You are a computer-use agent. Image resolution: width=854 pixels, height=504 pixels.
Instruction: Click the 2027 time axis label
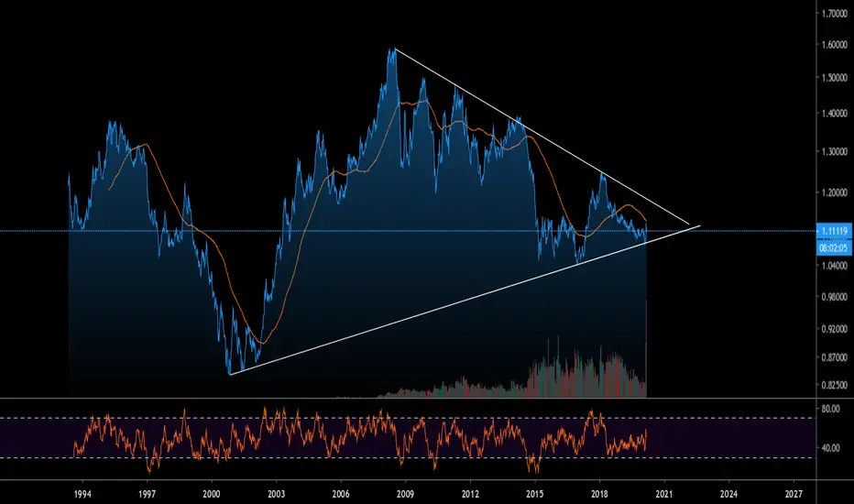[794, 494]
